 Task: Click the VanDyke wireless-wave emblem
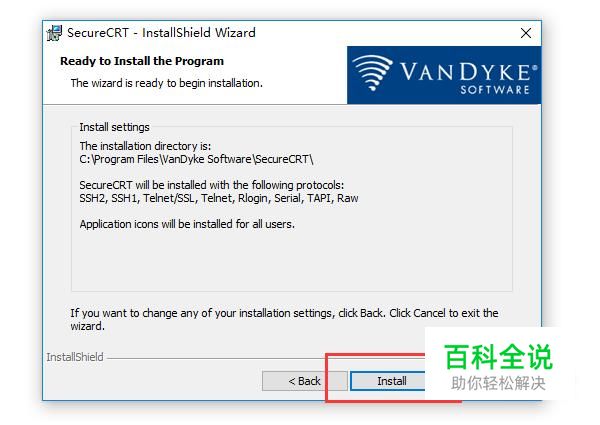click(x=372, y=72)
